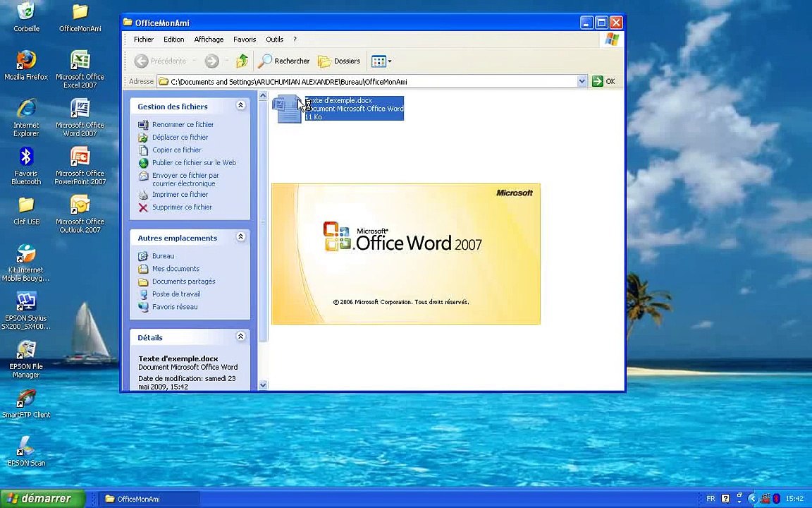Viewport: 812px width, 508px height.
Task: Click the forward navigation arrow
Action: pos(211,61)
